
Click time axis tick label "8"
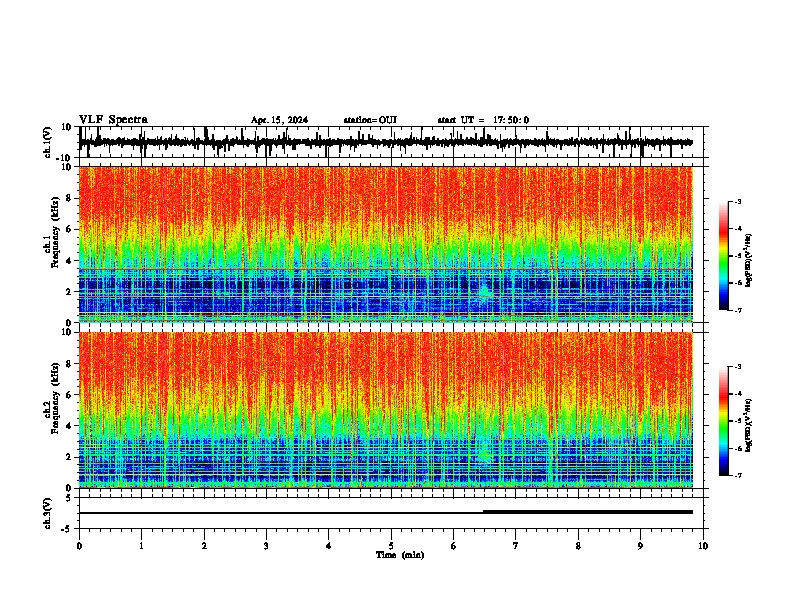coord(578,546)
